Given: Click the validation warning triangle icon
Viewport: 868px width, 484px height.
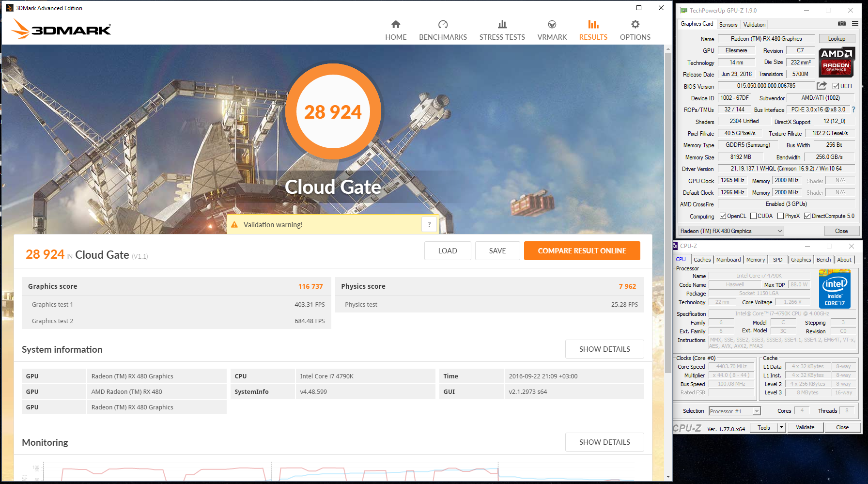Looking at the screenshot, I should 234,225.
